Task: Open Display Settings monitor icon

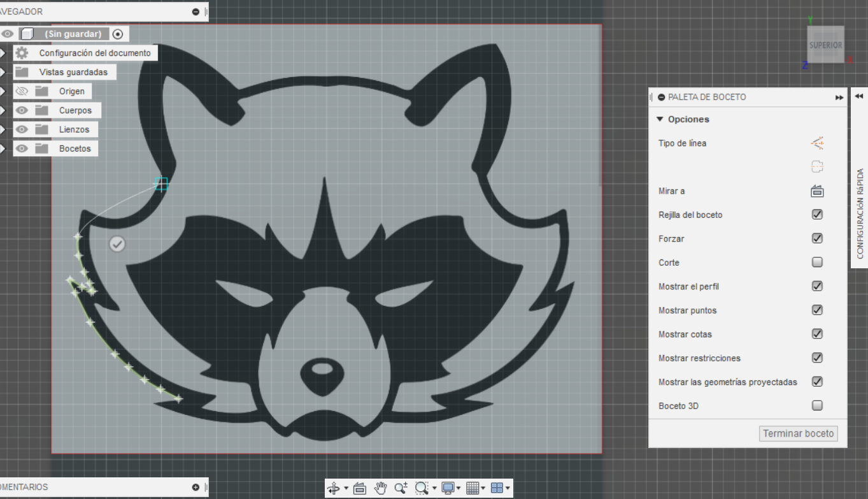Action: coord(448,488)
